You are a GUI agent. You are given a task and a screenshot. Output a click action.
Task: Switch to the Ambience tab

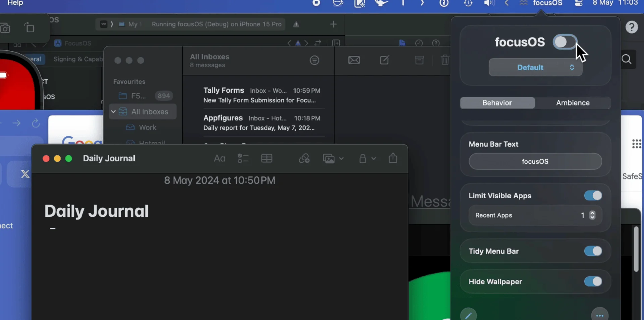[573, 103]
